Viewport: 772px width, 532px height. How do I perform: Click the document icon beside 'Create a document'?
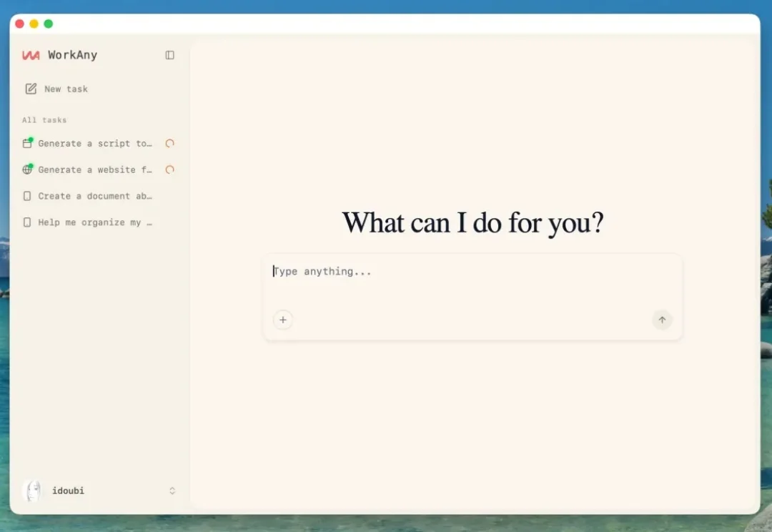click(26, 196)
